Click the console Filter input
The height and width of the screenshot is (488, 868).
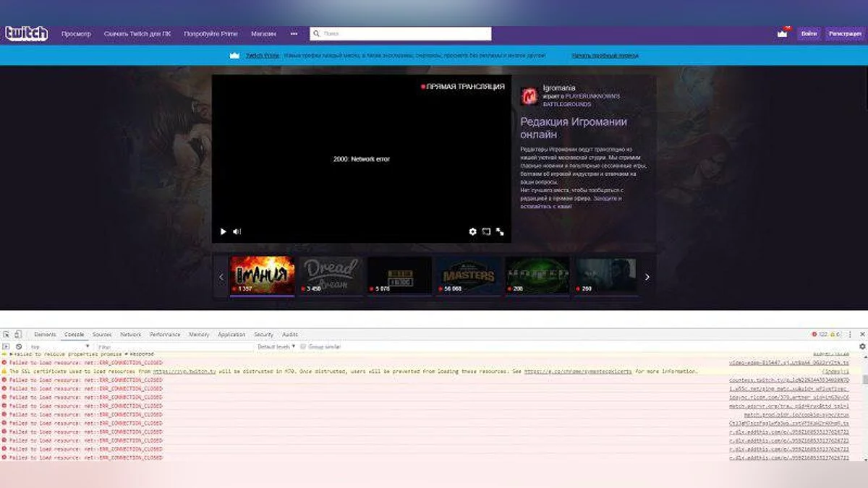(174, 347)
